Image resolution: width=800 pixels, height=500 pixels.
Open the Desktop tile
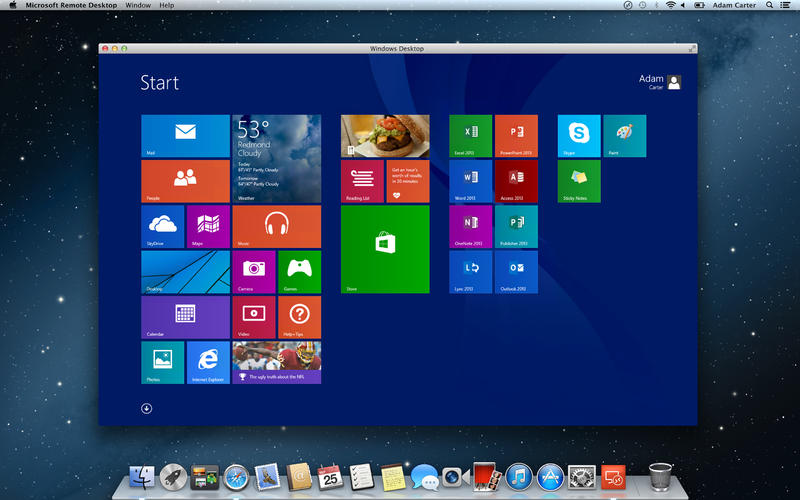tap(185, 271)
